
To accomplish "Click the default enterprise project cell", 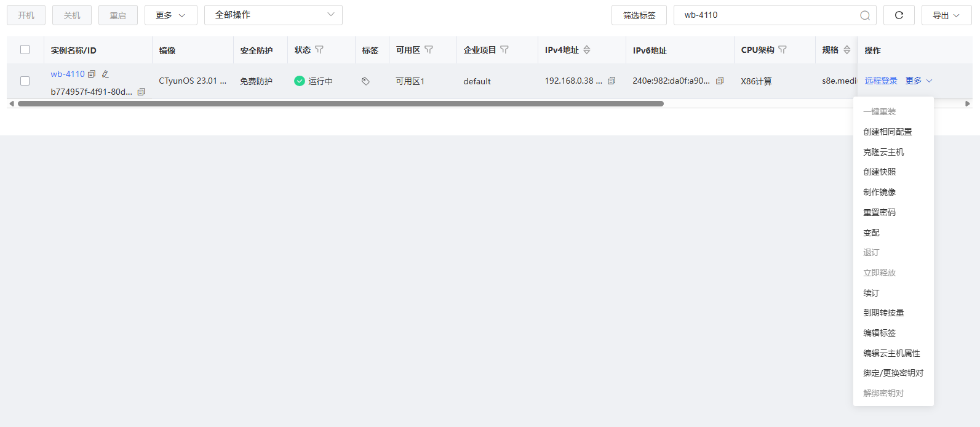I will (x=477, y=81).
